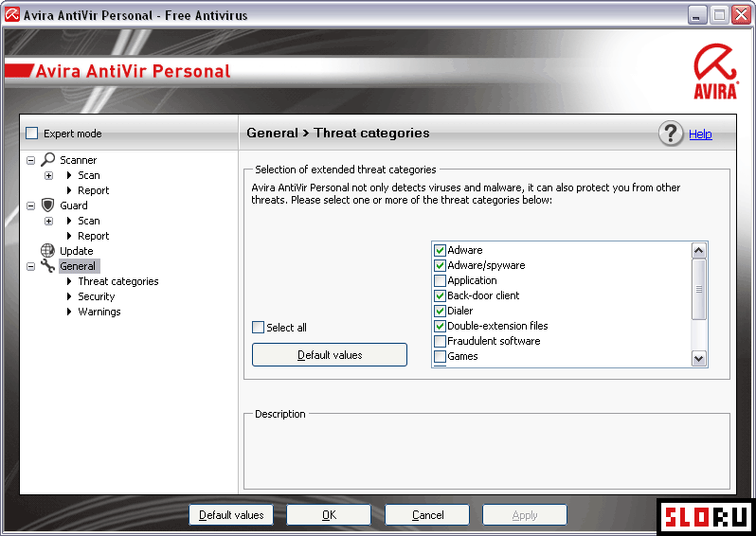Screen dimensions: 756x536
Task: Click the Avira logo in title bar
Action: [x=12, y=15]
